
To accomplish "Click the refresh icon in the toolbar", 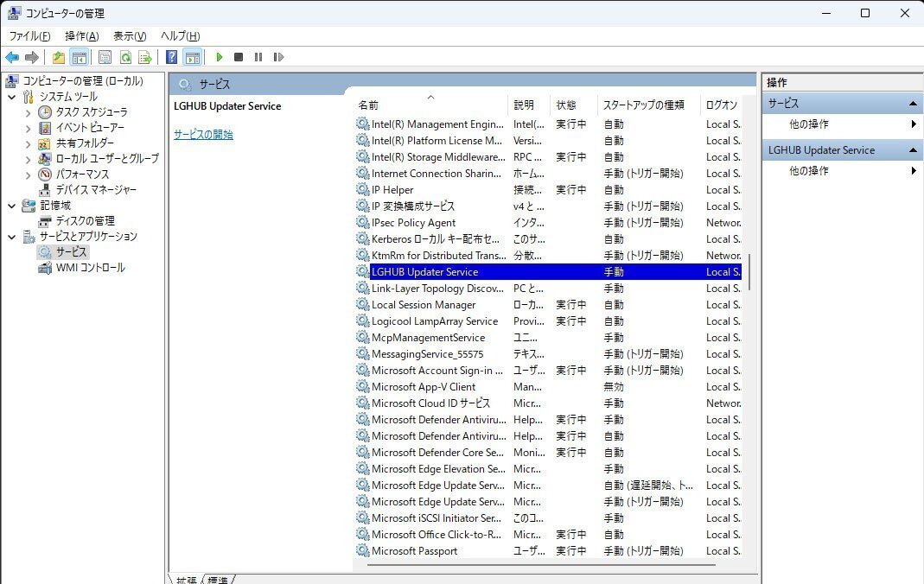I will pyautogui.click(x=125, y=57).
